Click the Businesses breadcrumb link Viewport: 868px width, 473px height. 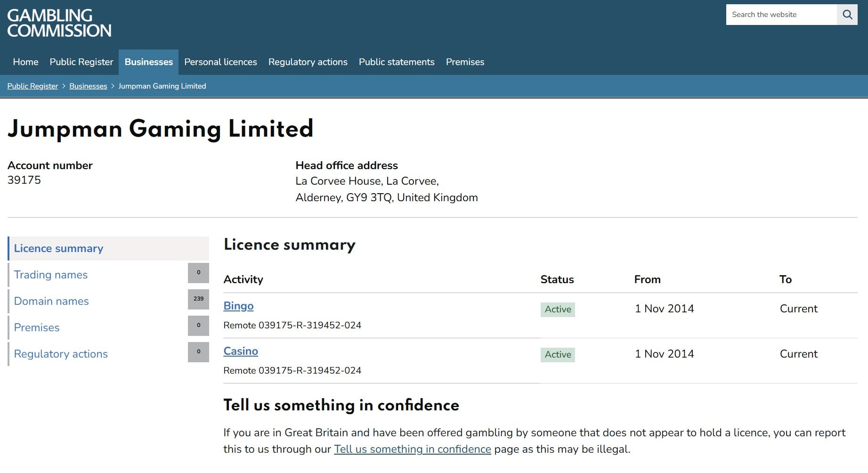[x=88, y=86]
